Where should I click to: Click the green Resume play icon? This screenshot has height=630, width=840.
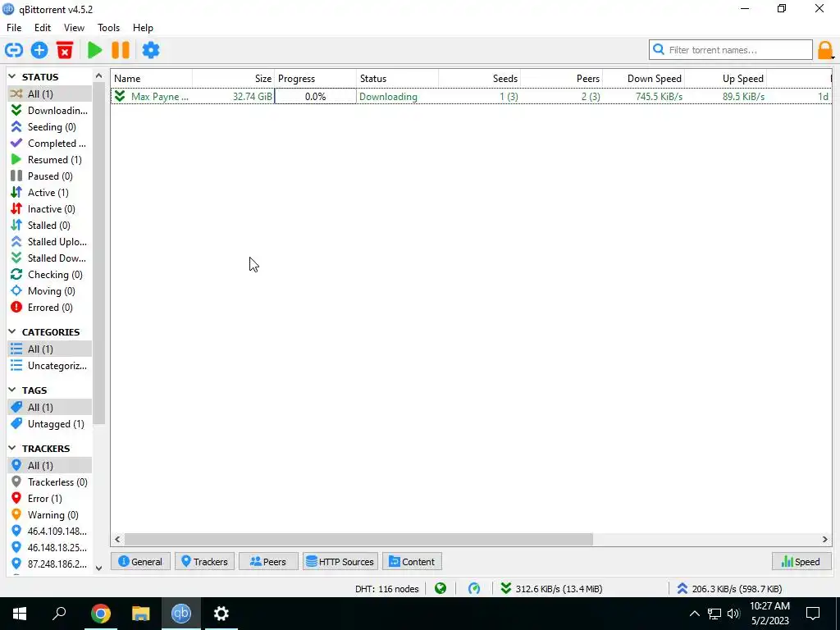(95, 50)
